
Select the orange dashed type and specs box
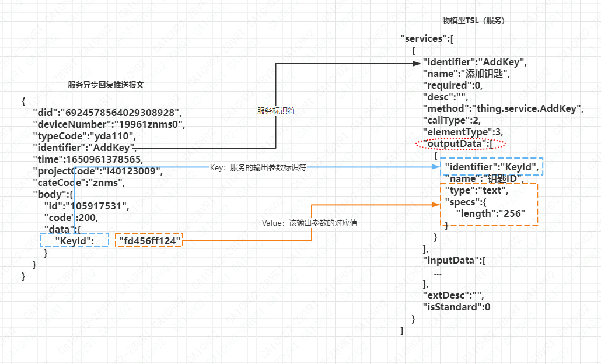click(x=488, y=204)
